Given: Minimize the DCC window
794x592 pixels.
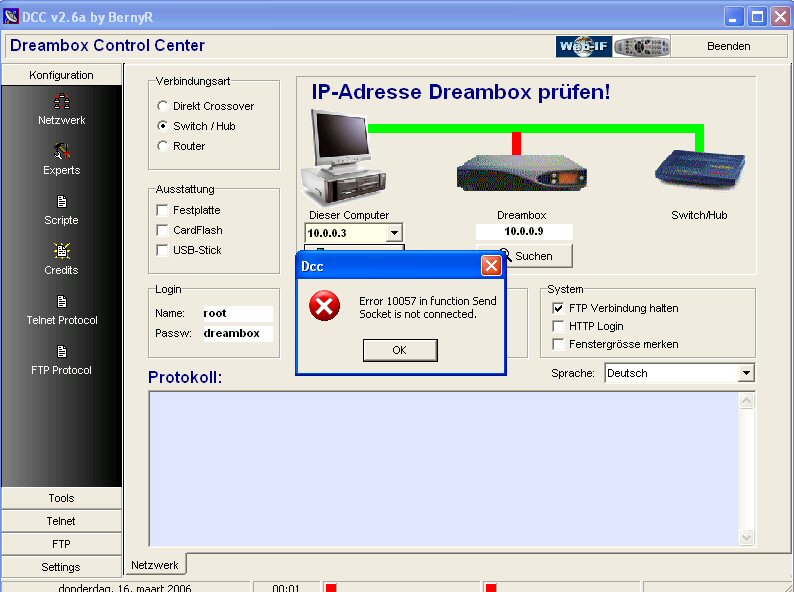Looking at the screenshot, I should coord(733,17).
